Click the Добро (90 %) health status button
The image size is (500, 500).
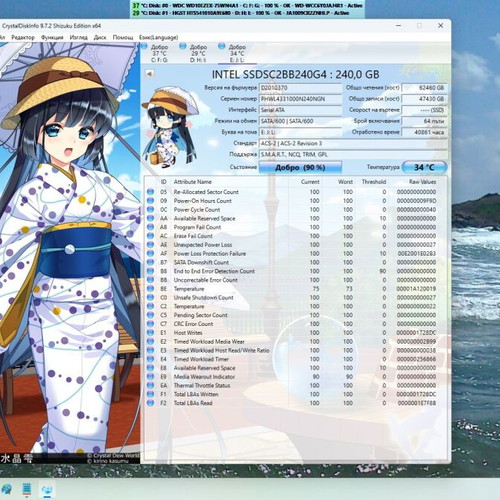coord(300,167)
